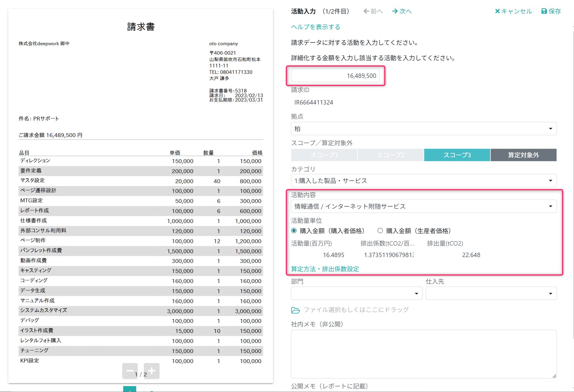Viewport: 574px width, 392px height.
Task: Switch to the 算定対象外 tab
Action: click(x=523, y=155)
